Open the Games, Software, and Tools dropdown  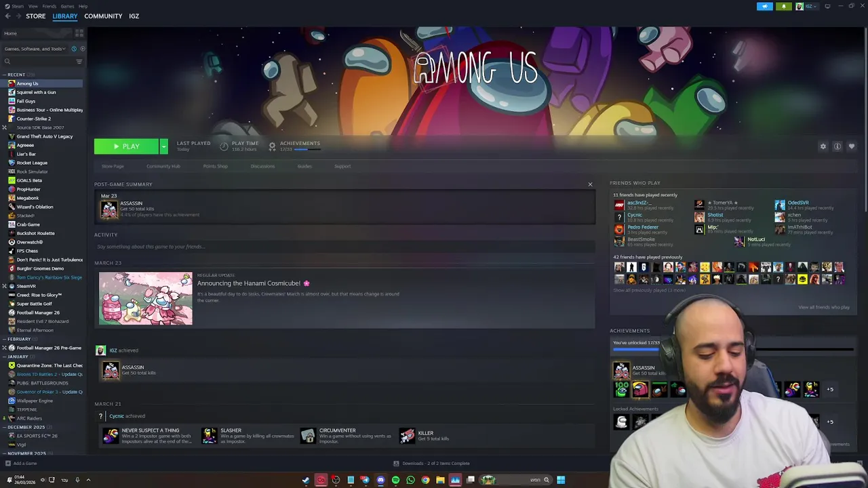35,49
